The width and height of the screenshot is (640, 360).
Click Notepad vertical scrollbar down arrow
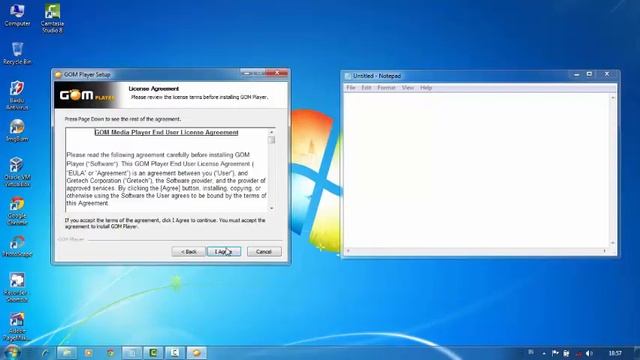point(613,243)
